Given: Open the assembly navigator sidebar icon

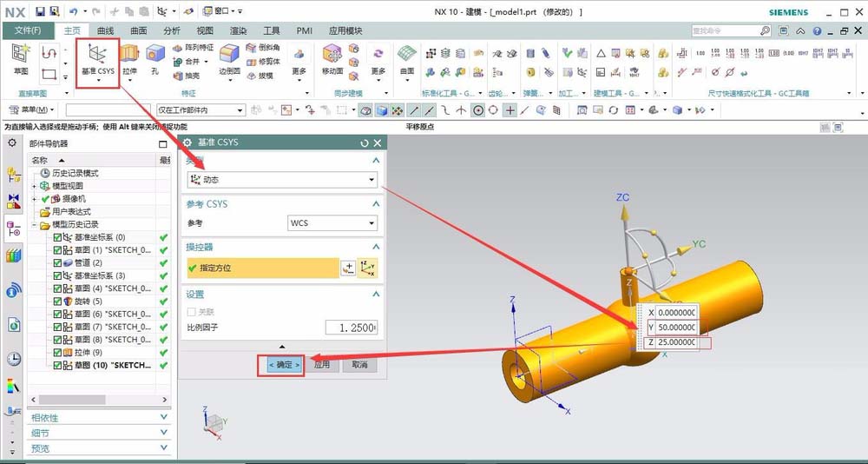Looking at the screenshot, I should tap(13, 176).
